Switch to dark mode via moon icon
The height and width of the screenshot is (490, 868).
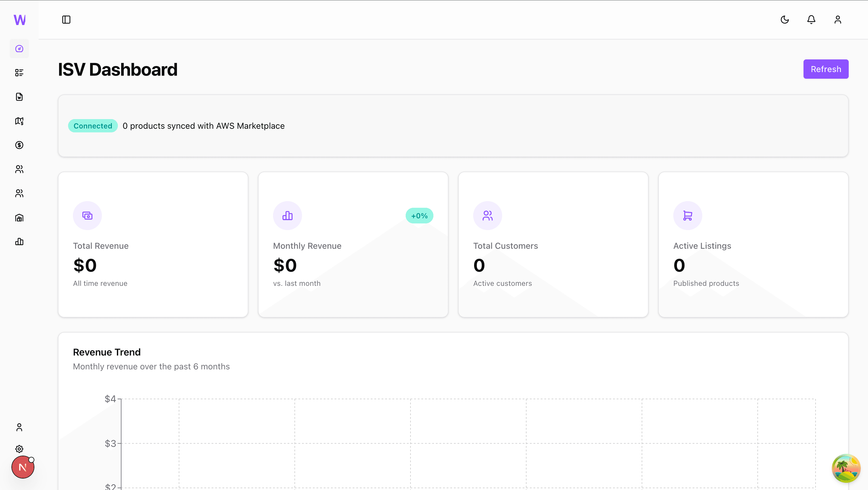click(785, 20)
